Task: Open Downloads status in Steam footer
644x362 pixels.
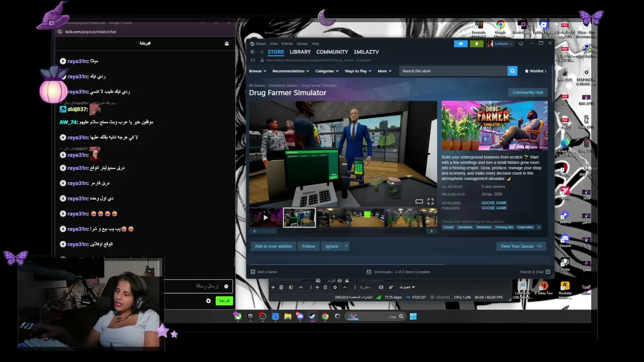Action: [x=398, y=272]
